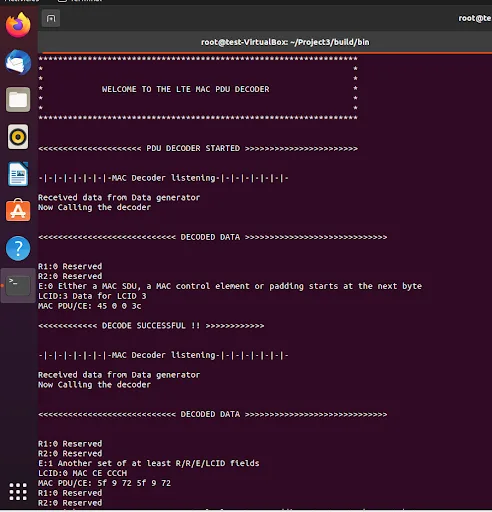The image size is (492, 512).
Task: Launch Thunderbird mail from the dock
Action: (x=18, y=62)
